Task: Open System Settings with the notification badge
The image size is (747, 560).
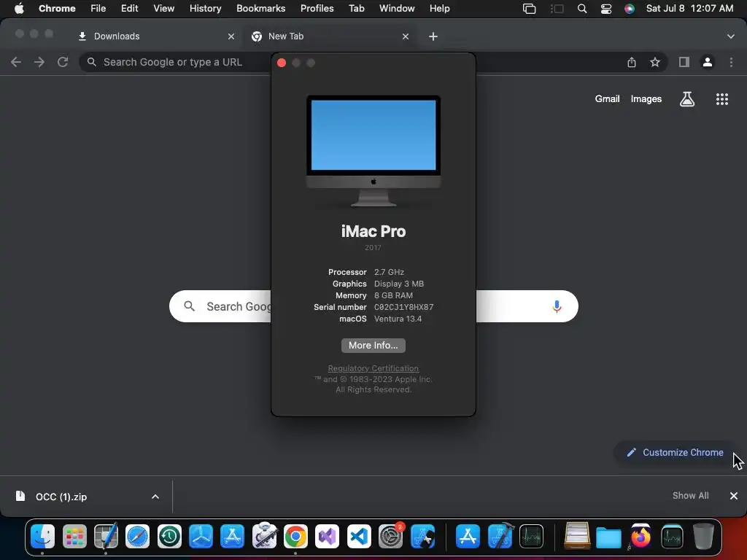Action: click(x=390, y=536)
